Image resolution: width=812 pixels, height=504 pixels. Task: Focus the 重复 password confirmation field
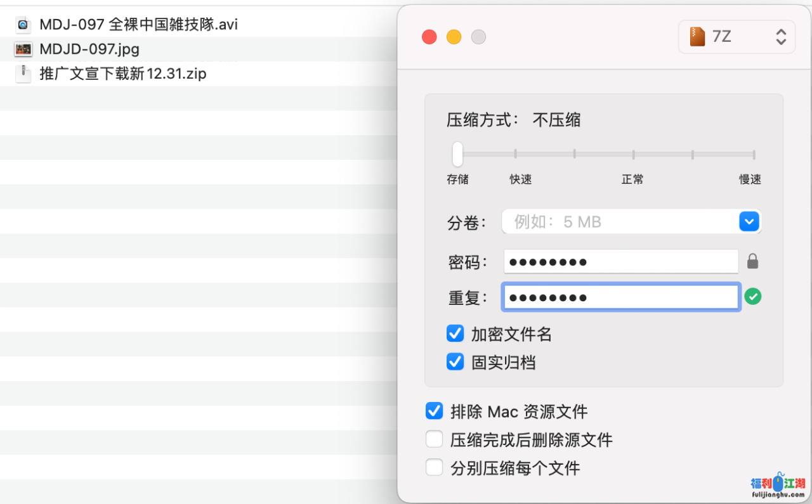[x=620, y=297]
